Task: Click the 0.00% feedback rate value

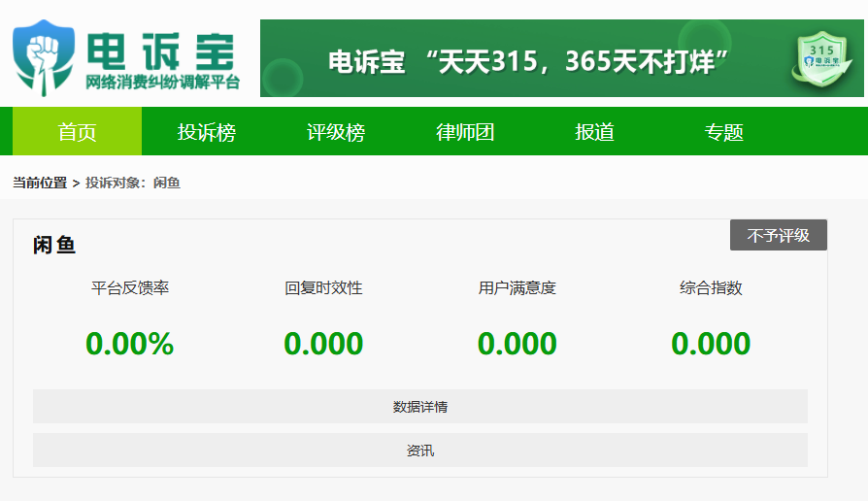Action: (129, 344)
